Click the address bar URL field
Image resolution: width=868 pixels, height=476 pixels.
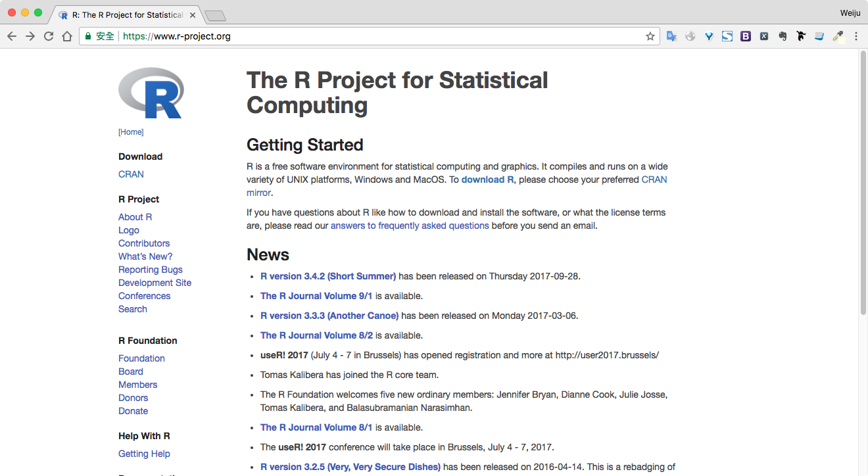[368, 36]
